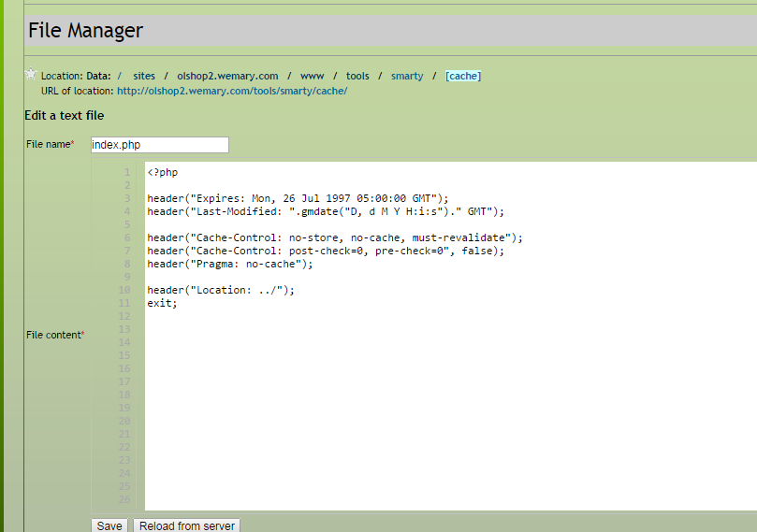The height and width of the screenshot is (532, 757).
Task: Open olshop2.wemary.com folder in breadcrumb
Action: (x=227, y=76)
